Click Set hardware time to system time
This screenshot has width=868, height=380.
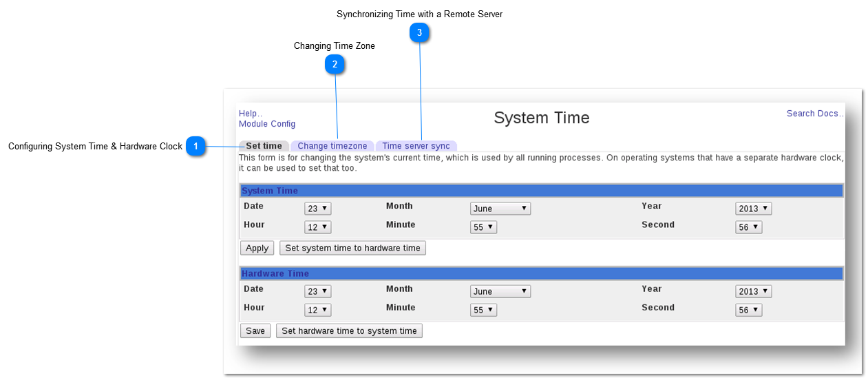tap(349, 331)
